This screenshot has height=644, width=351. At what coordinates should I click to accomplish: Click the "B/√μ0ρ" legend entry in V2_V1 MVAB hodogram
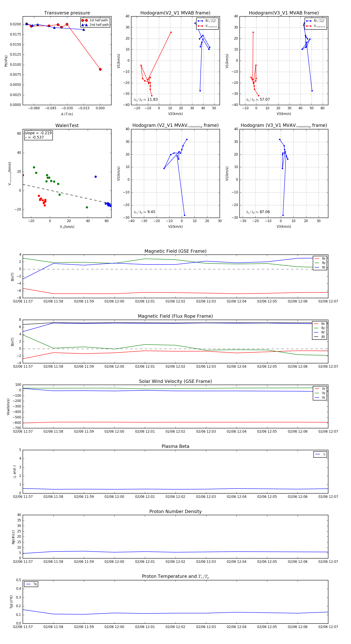click(207, 21)
